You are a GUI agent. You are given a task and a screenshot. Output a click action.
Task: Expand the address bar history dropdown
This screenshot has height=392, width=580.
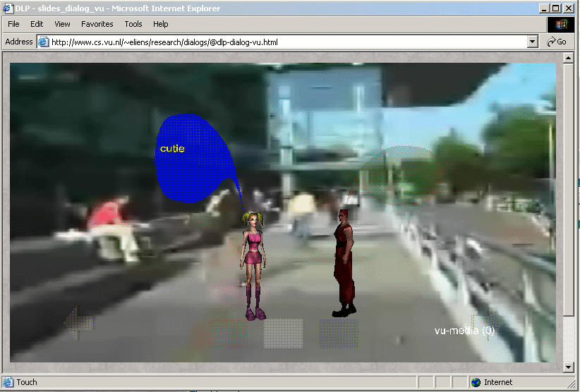(532, 42)
